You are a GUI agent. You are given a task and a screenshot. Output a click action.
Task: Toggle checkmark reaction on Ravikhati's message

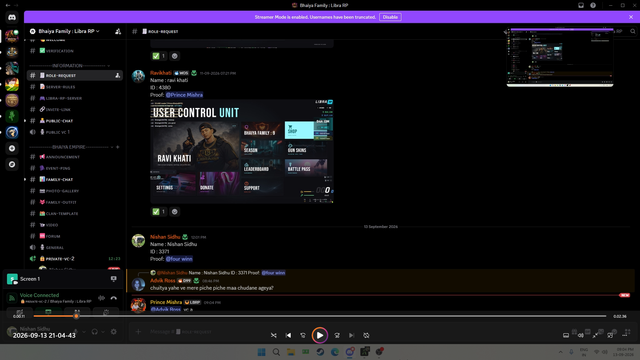tap(159, 211)
